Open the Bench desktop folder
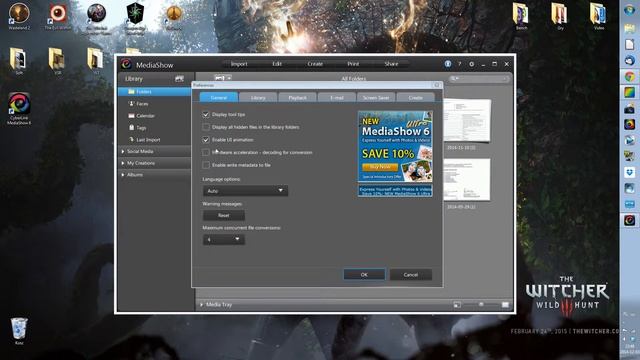This screenshot has height=360, width=640. coord(521,16)
